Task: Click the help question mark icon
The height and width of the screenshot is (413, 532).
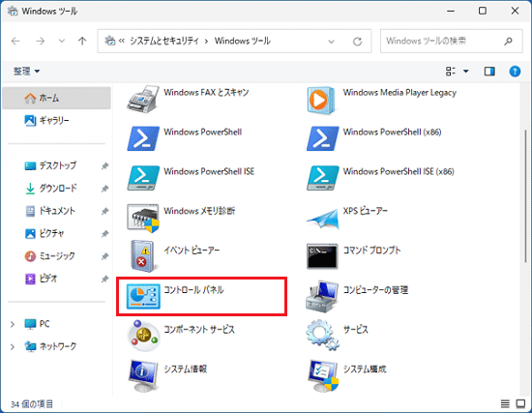Action: pos(515,72)
